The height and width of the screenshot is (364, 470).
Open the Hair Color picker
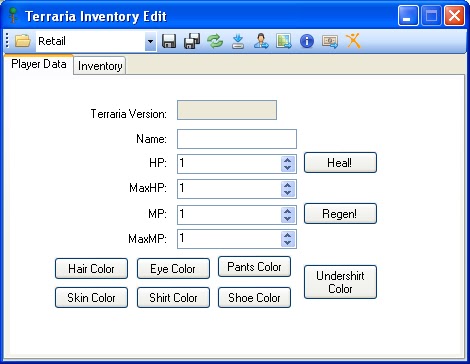91,268
